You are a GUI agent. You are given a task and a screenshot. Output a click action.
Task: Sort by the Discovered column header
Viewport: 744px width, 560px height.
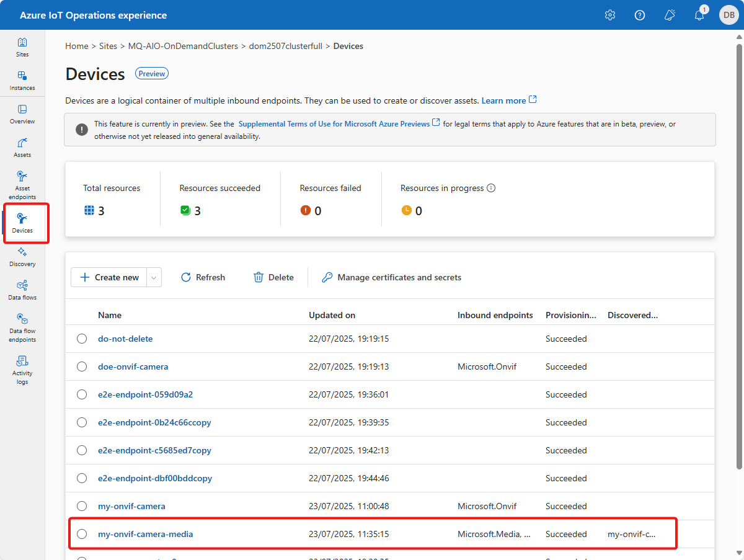point(632,315)
